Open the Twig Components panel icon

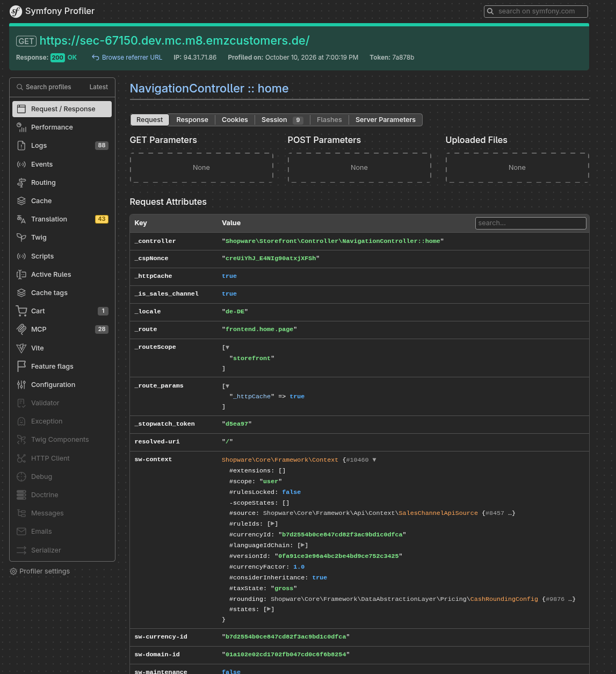tap(21, 440)
